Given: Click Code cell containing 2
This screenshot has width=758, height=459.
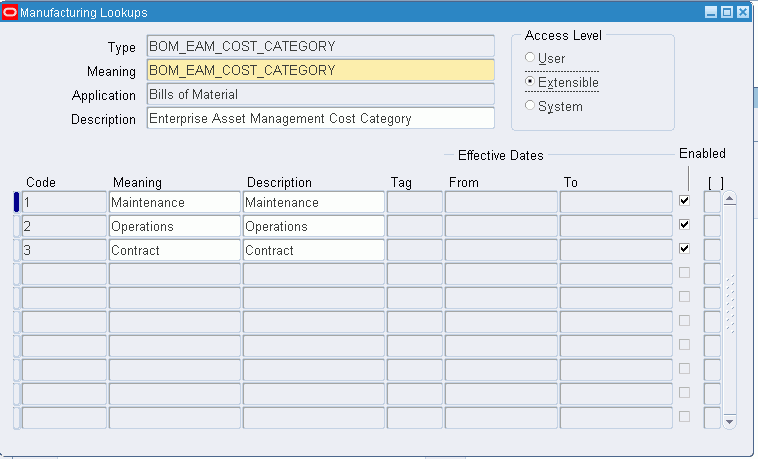Looking at the screenshot, I should (64, 226).
